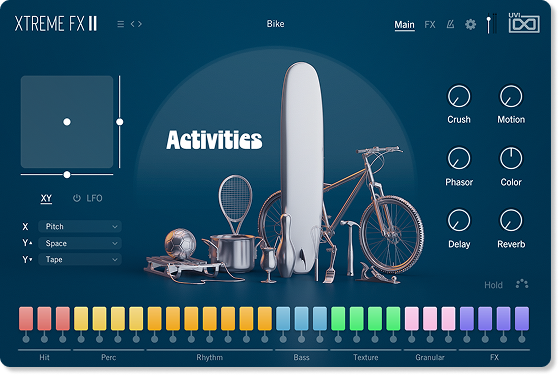Click the Crush knob
This screenshot has height=375, width=559.
(x=459, y=96)
